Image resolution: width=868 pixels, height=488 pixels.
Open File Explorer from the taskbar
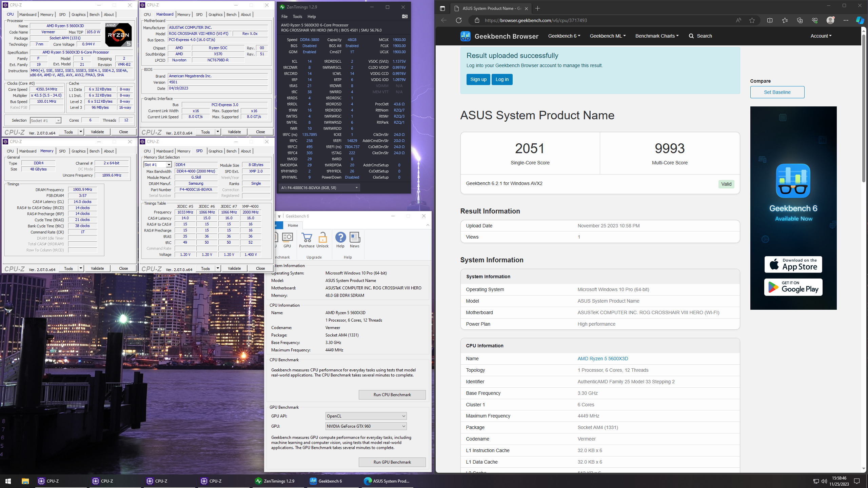(25, 481)
